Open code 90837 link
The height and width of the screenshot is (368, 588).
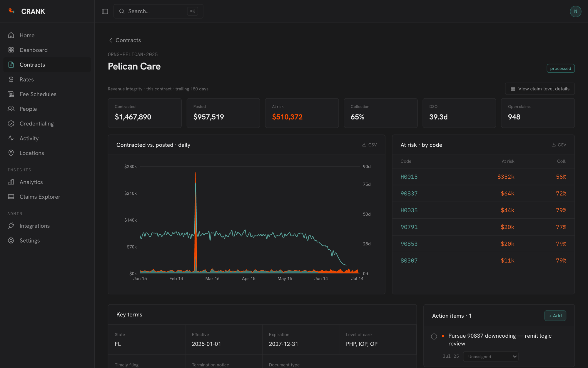409,193
